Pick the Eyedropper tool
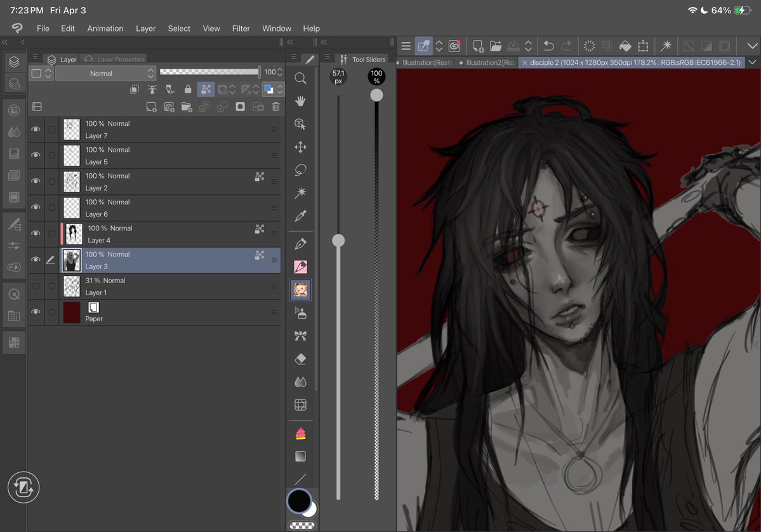Image resolution: width=761 pixels, height=532 pixels. point(301,216)
